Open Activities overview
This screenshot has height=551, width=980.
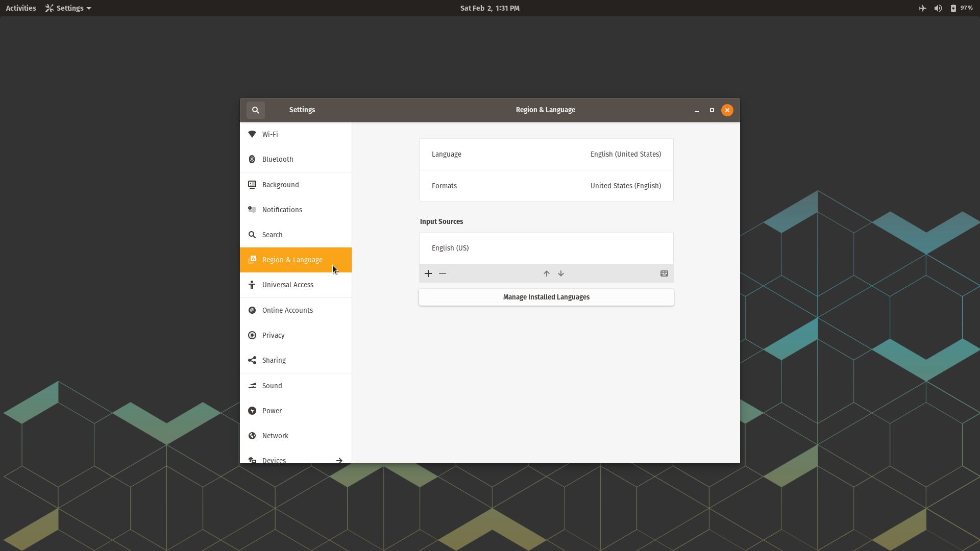[x=21, y=8]
